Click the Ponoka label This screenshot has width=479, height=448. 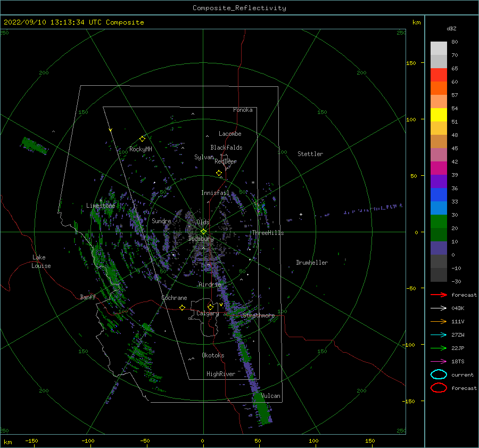point(243,110)
